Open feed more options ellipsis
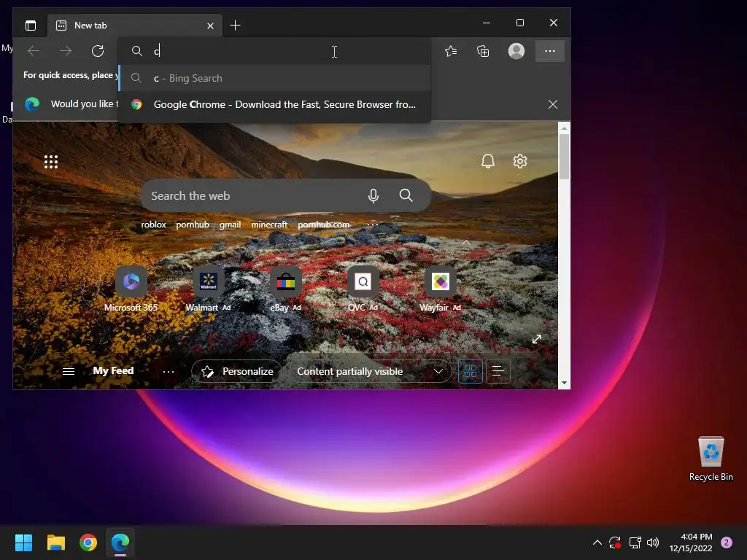The height and width of the screenshot is (560, 747). tap(169, 371)
